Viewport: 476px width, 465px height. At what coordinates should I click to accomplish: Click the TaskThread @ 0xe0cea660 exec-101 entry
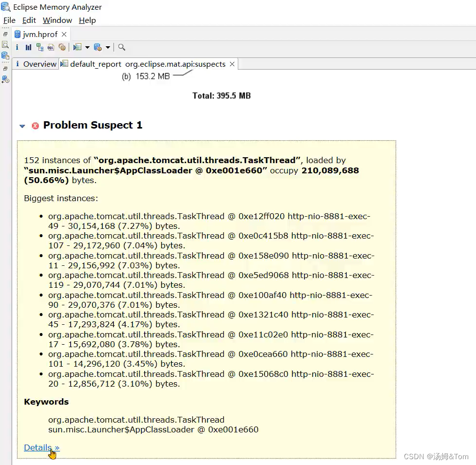pyautogui.click(x=210, y=359)
